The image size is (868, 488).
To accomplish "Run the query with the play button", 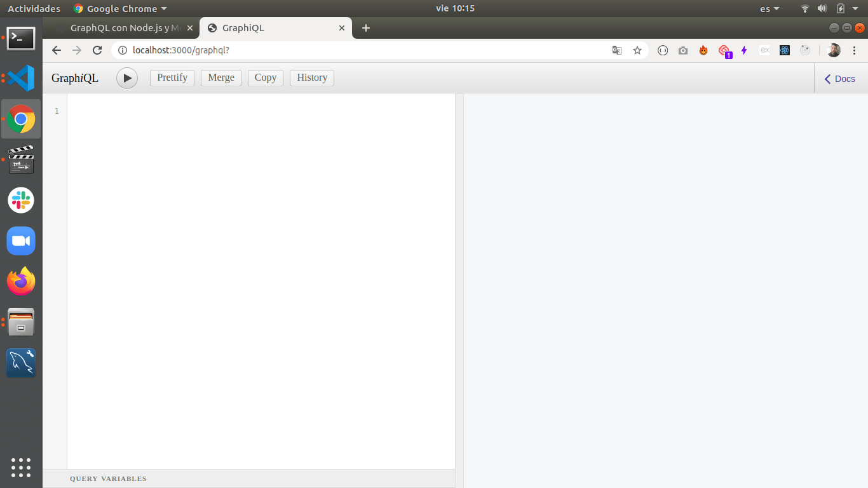I will tap(127, 78).
